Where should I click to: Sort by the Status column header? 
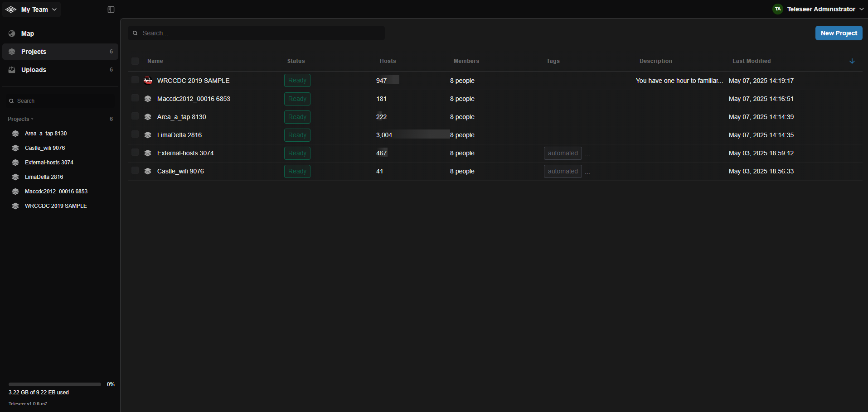pyautogui.click(x=296, y=61)
